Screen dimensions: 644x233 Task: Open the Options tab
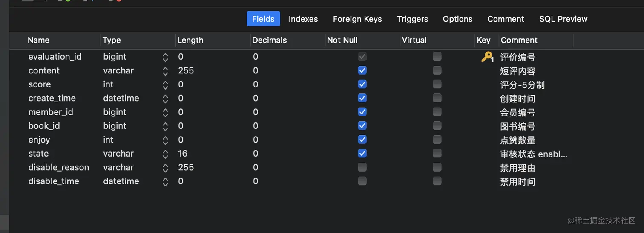pos(457,19)
